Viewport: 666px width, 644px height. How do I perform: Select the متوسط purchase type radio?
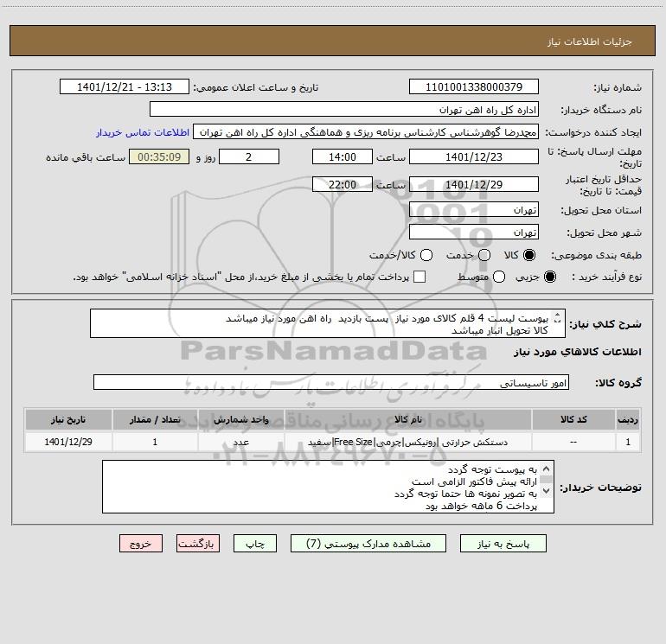point(499,277)
